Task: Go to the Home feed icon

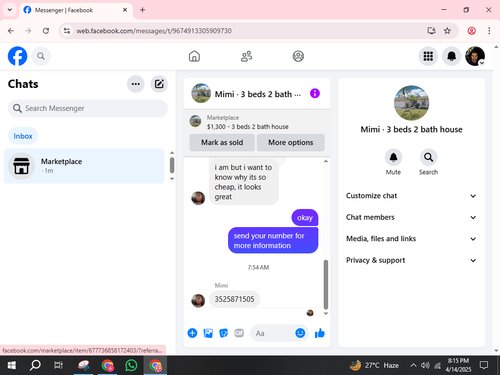Action: coord(194,56)
